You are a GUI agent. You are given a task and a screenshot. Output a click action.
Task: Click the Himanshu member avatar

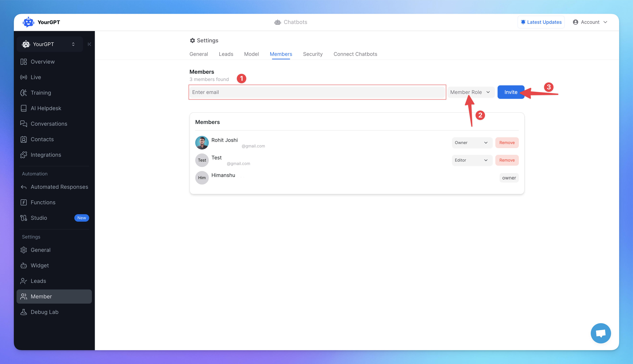point(202,178)
